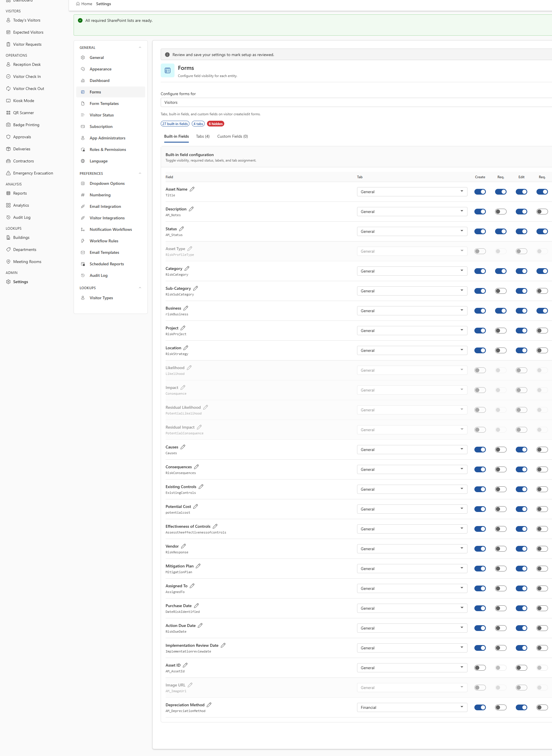This screenshot has height=756, width=552.
Task: Toggle Edit Req. switch for Category
Action: (x=542, y=271)
